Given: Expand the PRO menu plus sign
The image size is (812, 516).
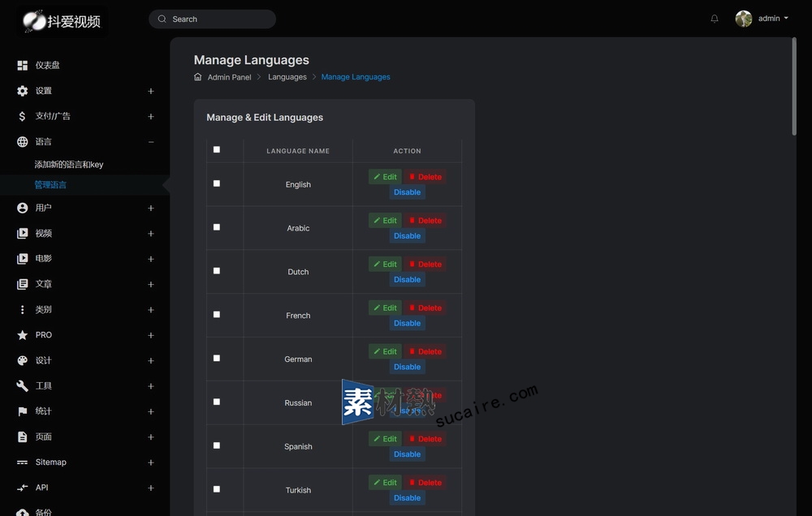Looking at the screenshot, I should [151, 335].
